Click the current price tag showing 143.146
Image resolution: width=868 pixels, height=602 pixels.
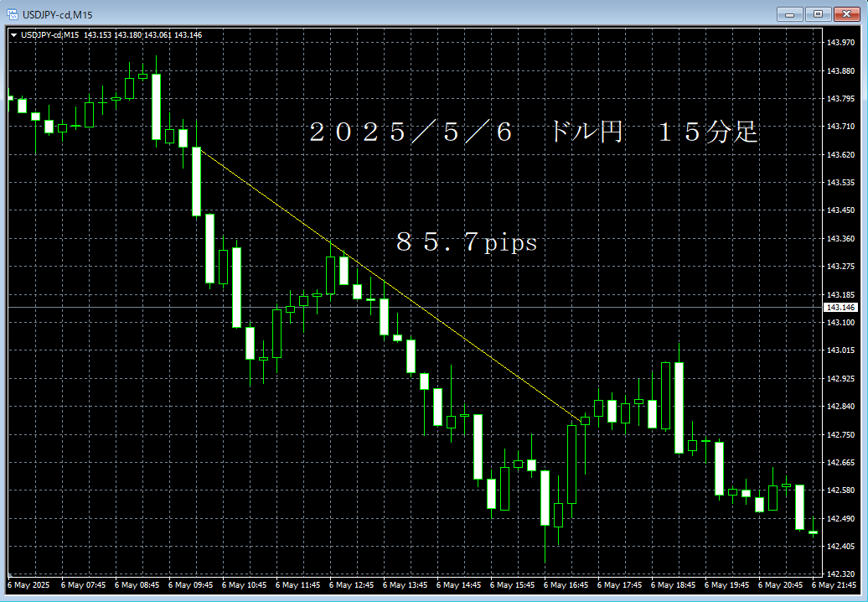[841, 307]
